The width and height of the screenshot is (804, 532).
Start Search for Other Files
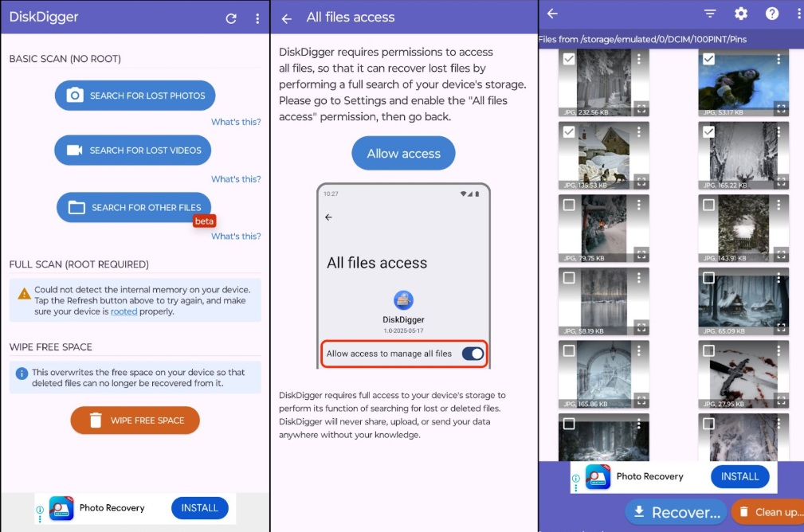[x=134, y=207]
